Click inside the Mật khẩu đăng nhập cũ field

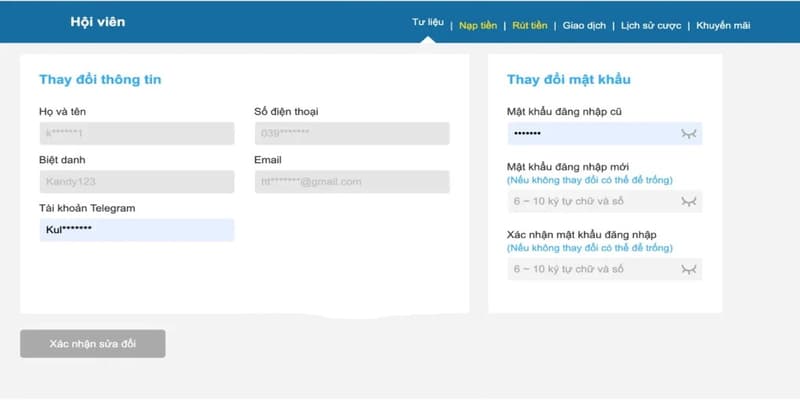[590, 134]
